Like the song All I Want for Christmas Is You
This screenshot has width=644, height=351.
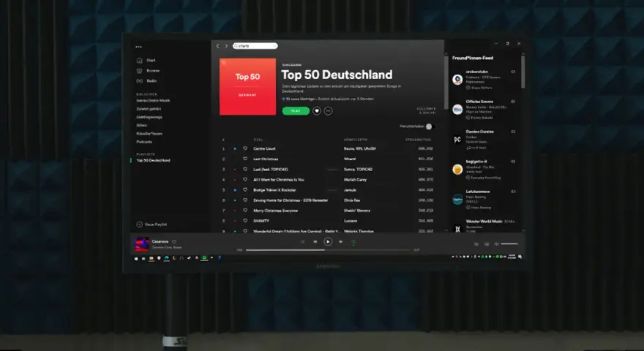point(245,179)
